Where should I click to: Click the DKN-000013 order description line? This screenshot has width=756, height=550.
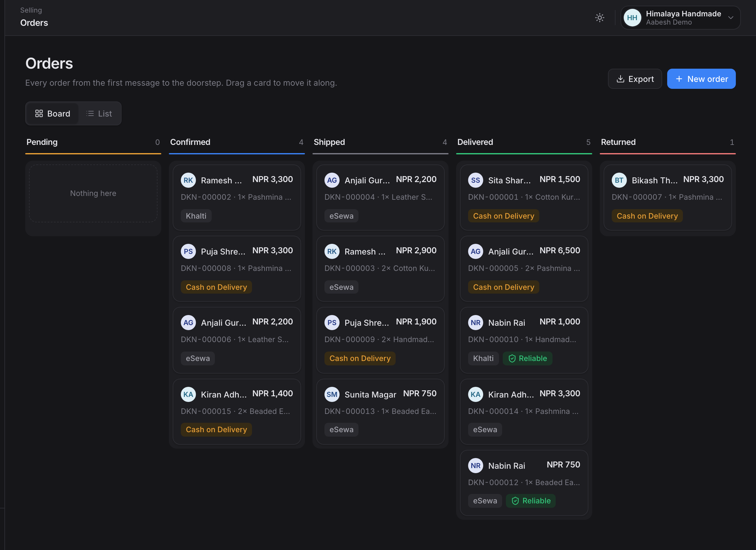380,411
